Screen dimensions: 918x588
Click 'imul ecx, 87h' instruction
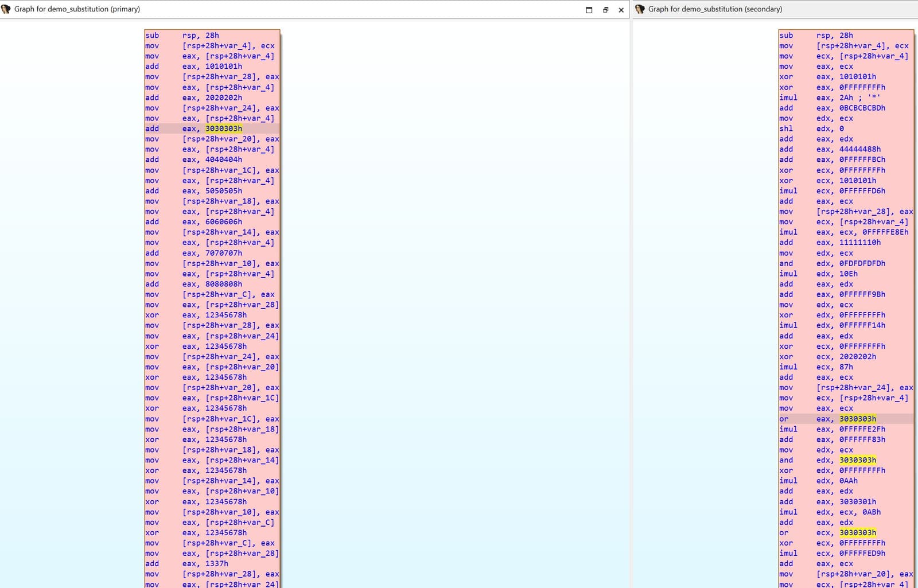pyautogui.click(x=816, y=367)
